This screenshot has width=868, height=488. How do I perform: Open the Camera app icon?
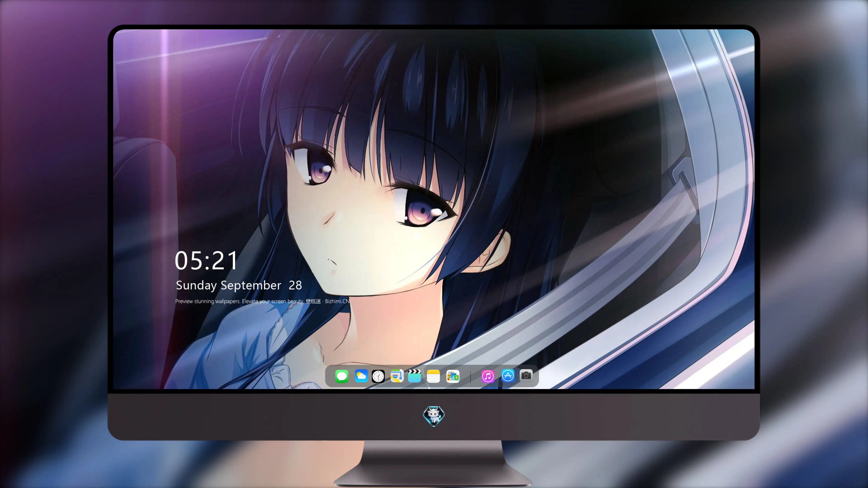(526, 375)
